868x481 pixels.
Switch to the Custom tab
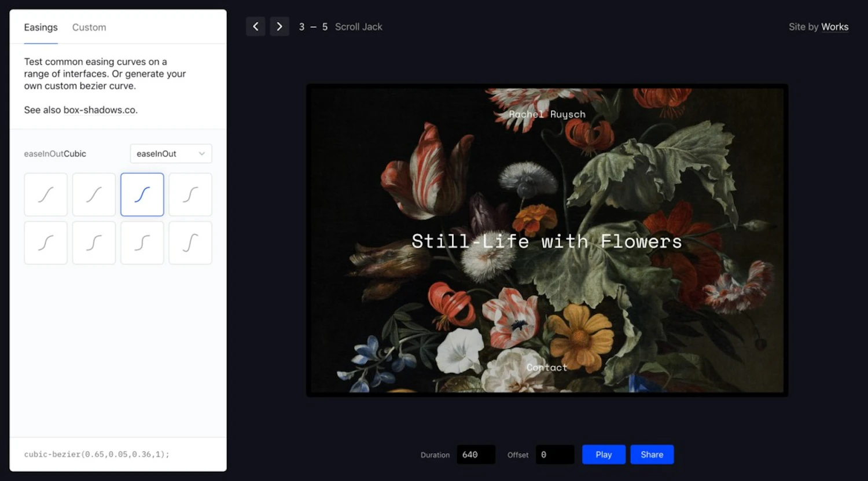tap(89, 27)
